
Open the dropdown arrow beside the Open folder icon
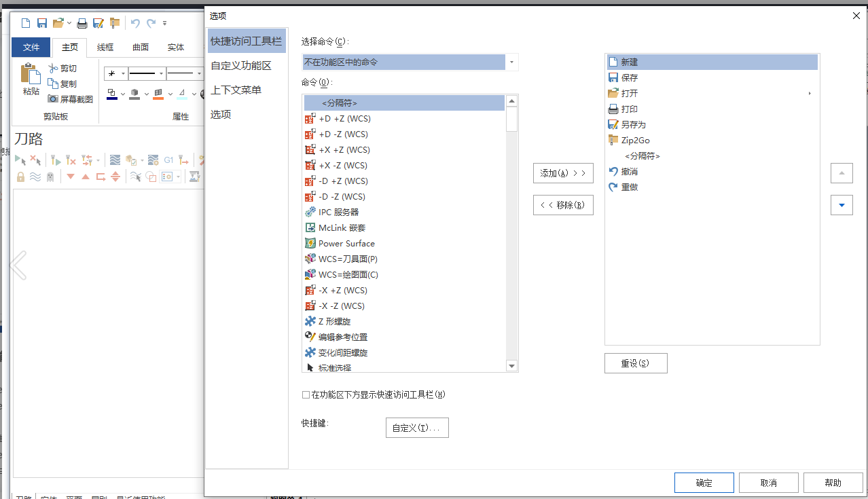(69, 23)
